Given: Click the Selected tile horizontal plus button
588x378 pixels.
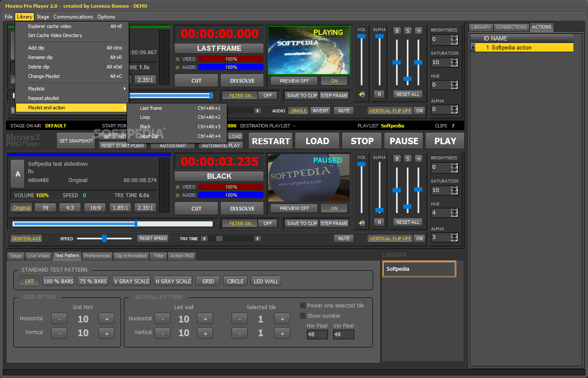Looking at the screenshot, I should pyautogui.click(x=282, y=319).
